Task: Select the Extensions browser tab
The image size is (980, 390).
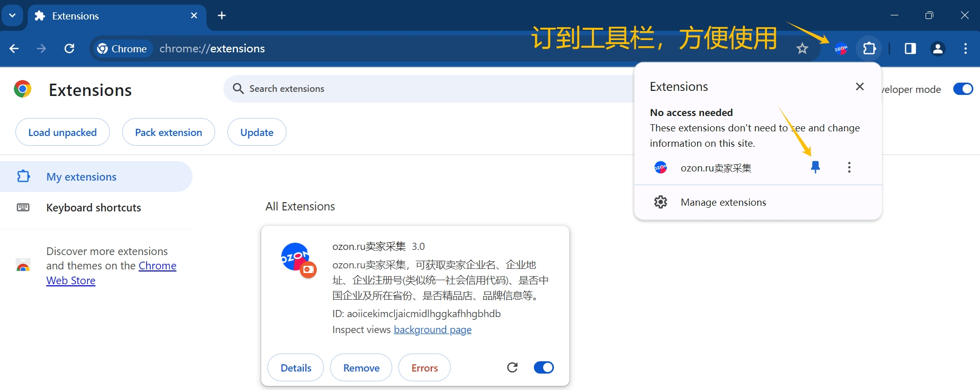Action: coord(117,16)
